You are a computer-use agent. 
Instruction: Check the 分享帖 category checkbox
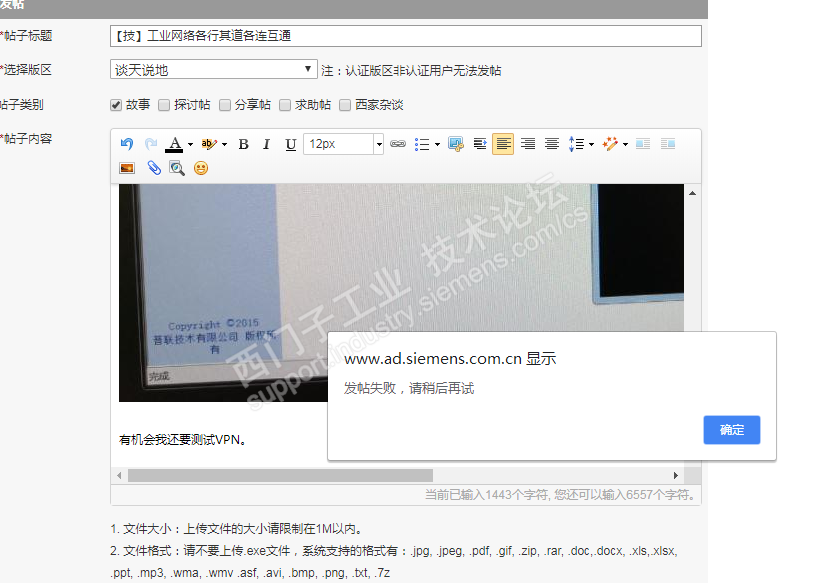[225, 105]
